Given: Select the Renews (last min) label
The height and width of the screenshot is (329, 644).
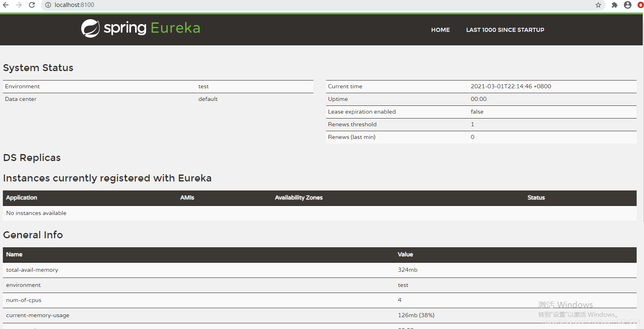Looking at the screenshot, I should pyautogui.click(x=352, y=137).
